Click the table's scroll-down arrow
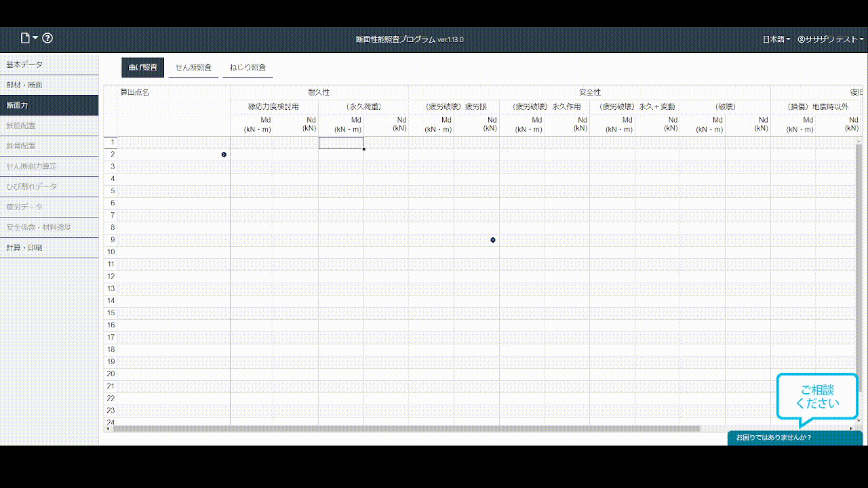The height and width of the screenshot is (488, 868). point(859,421)
